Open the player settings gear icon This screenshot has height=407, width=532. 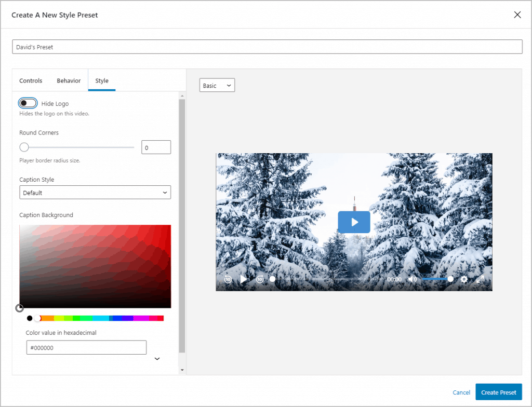tap(464, 279)
